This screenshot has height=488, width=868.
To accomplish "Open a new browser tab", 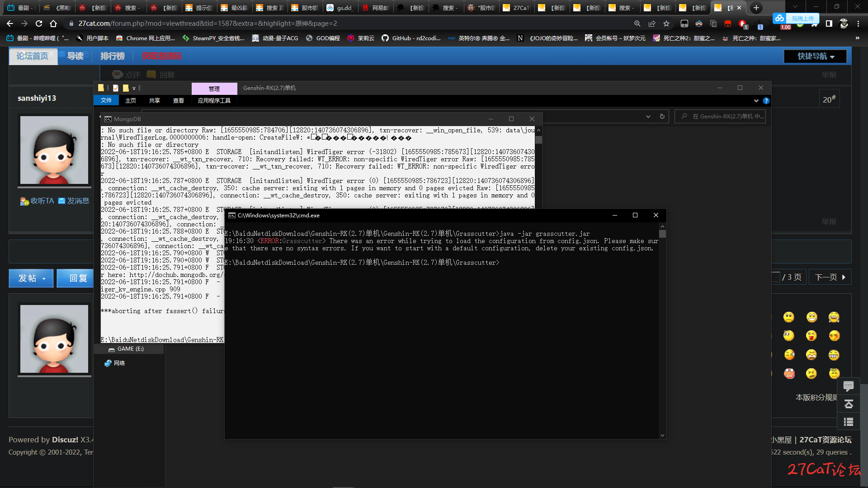I will [756, 8].
